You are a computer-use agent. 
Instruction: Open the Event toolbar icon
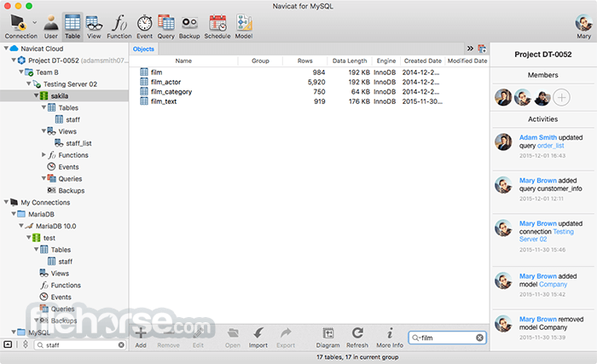tap(145, 26)
